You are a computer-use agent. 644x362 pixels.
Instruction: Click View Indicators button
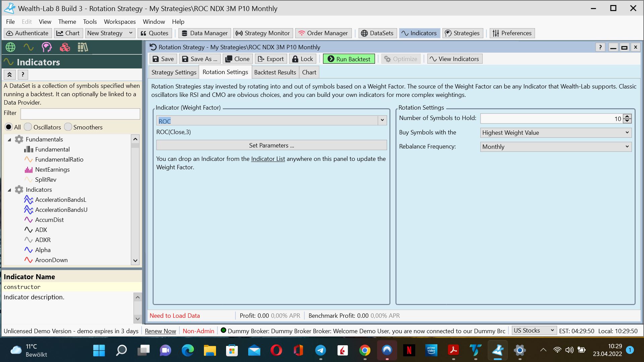coord(455,59)
